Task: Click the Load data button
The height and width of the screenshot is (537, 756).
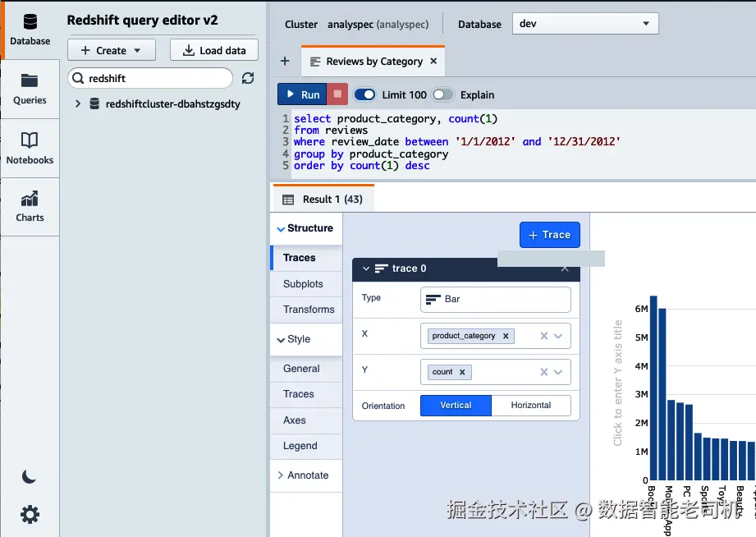Action: coord(214,50)
